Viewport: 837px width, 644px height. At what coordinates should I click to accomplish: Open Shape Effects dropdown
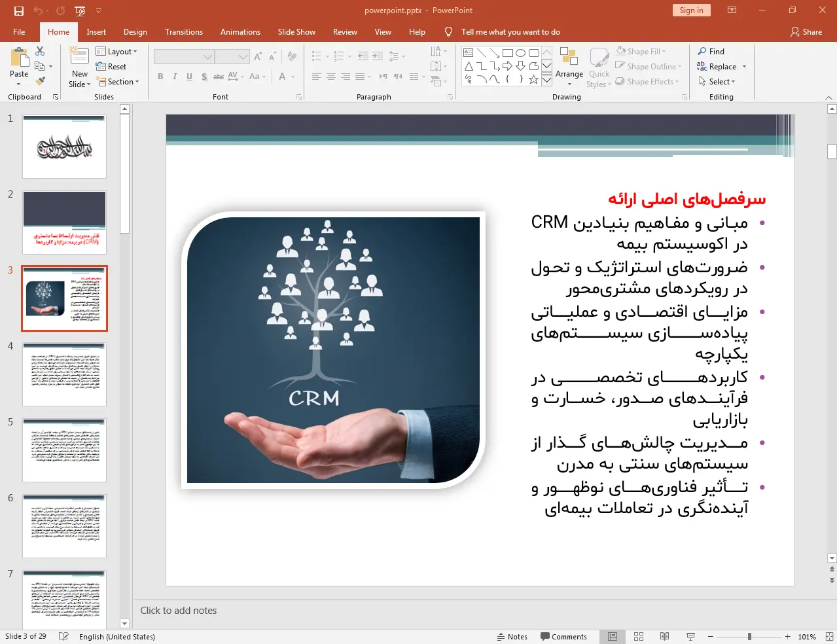click(647, 81)
